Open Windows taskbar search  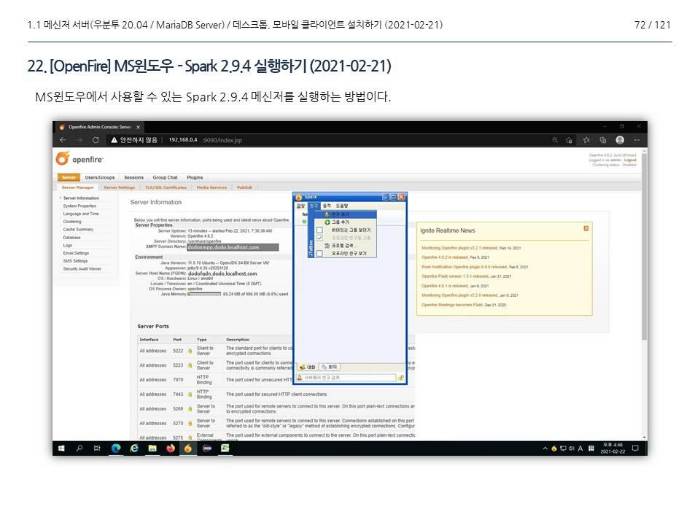pyautogui.click(x=79, y=448)
